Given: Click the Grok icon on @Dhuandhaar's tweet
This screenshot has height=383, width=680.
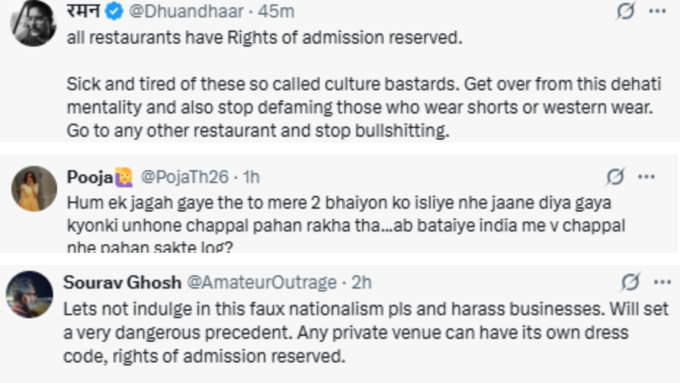Looking at the screenshot, I should tap(626, 11).
